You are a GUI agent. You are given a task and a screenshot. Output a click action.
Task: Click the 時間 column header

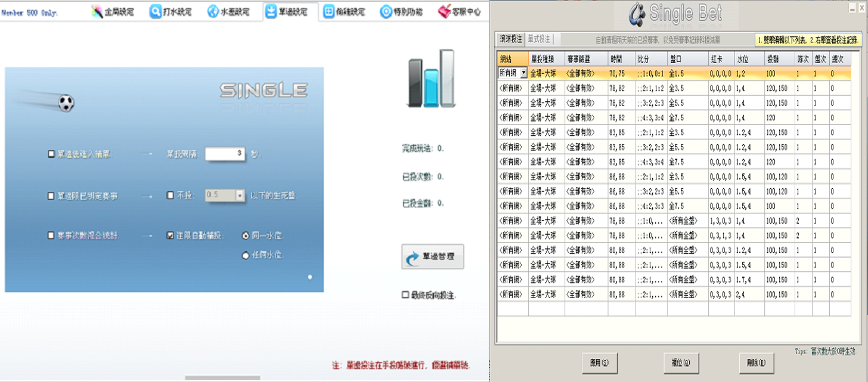pyautogui.click(x=621, y=59)
